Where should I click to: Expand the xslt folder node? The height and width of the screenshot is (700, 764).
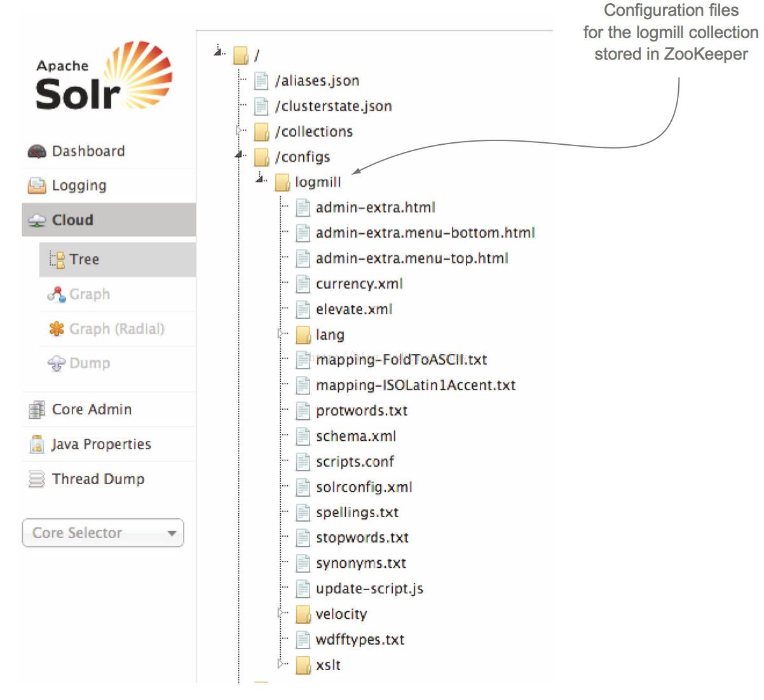click(282, 664)
